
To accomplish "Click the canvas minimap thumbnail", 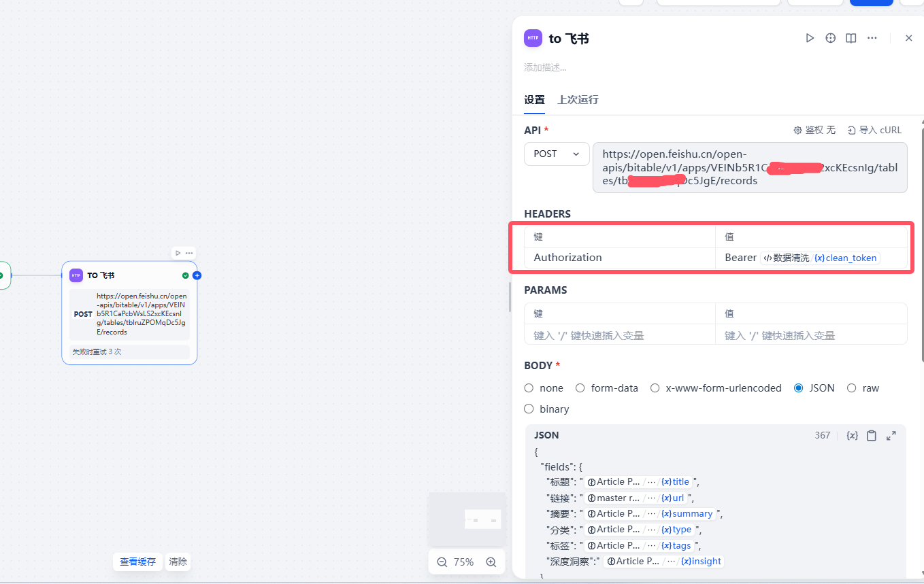I will 467,519.
